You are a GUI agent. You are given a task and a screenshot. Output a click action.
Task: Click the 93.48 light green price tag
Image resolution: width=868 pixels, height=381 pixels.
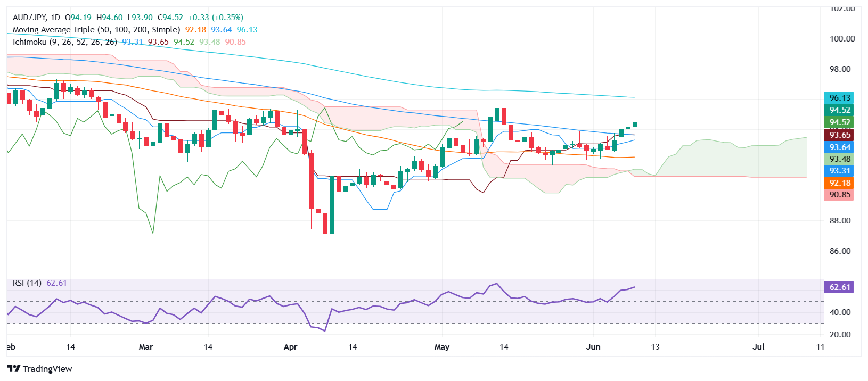[x=839, y=159]
